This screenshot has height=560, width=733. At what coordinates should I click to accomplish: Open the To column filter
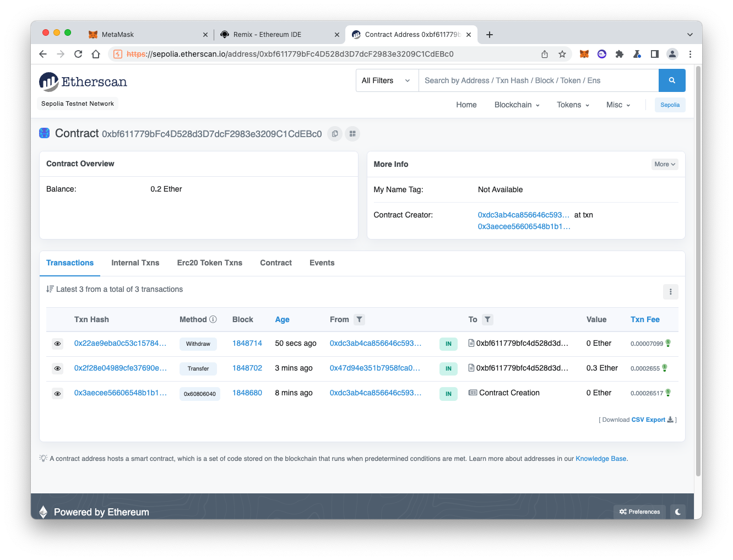pyautogui.click(x=487, y=319)
